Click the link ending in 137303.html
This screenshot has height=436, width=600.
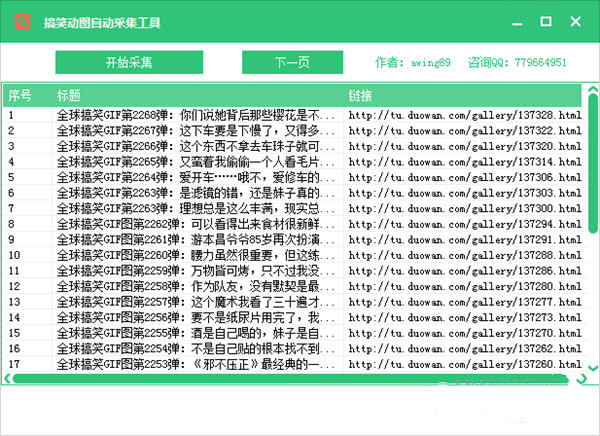click(x=465, y=193)
